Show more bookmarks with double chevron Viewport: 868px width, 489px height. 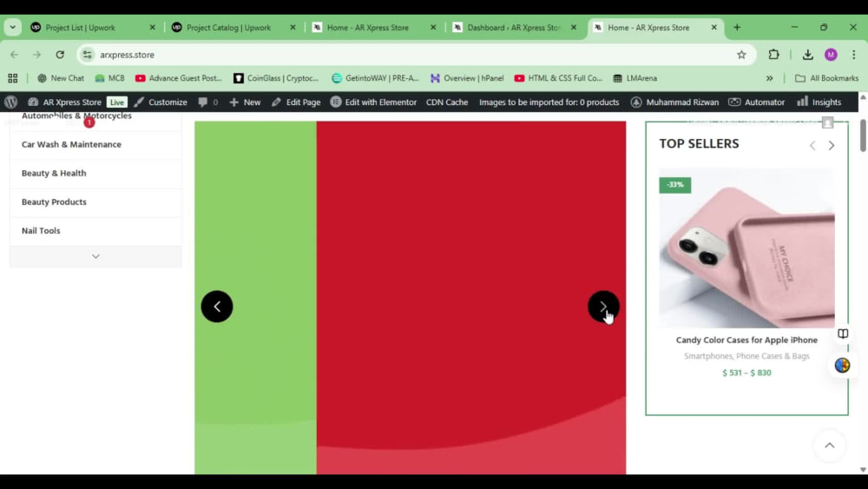[769, 78]
